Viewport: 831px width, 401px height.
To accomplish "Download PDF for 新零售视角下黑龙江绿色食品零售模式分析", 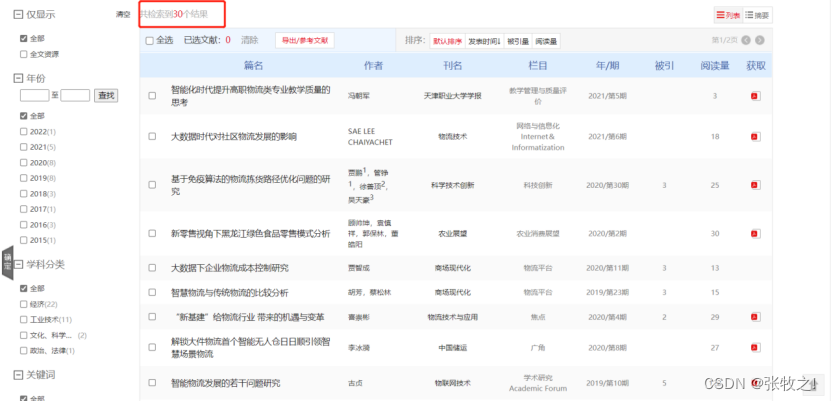I will [755, 234].
